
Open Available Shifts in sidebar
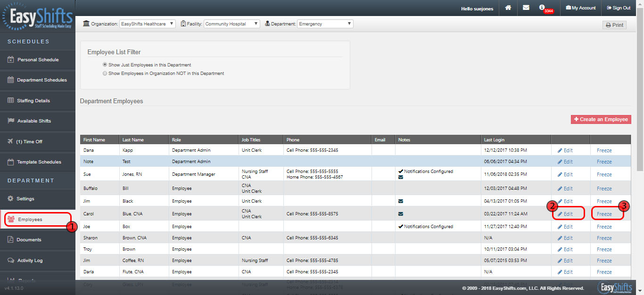point(38,121)
